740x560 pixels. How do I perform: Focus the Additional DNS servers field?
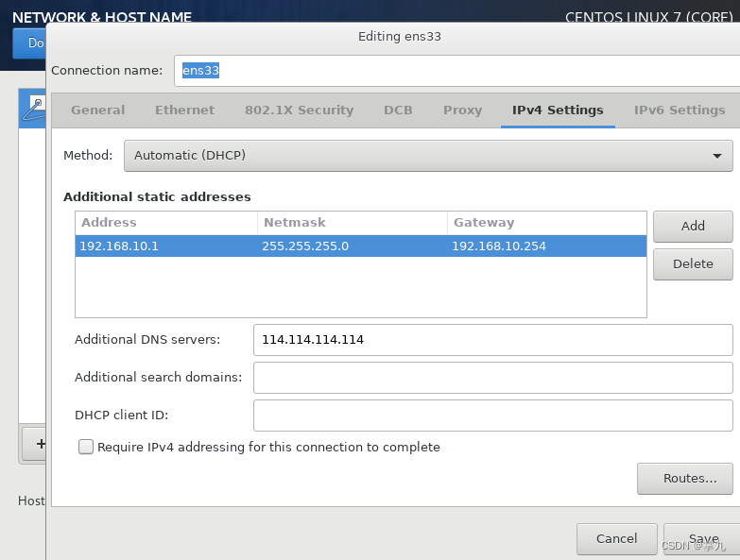coord(492,339)
